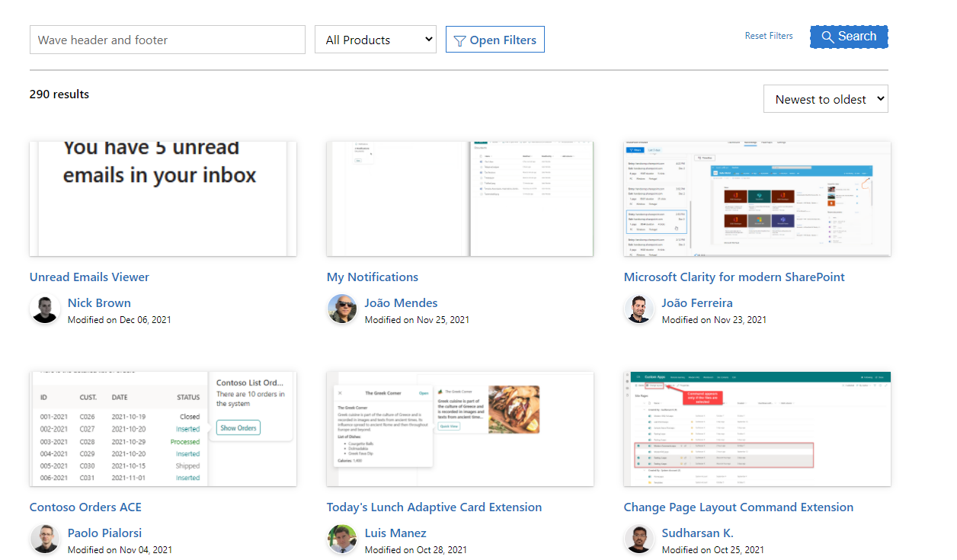Screen dimensions: 957x560
Task: Open the All Products dropdown
Action: click(x=375, y=39)
